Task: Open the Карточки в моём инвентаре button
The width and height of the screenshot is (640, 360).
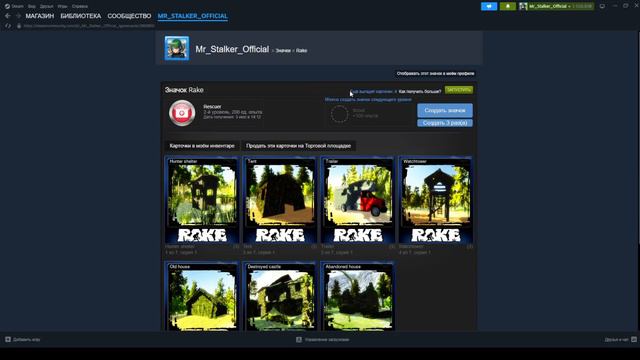Action: click(202, 146)
